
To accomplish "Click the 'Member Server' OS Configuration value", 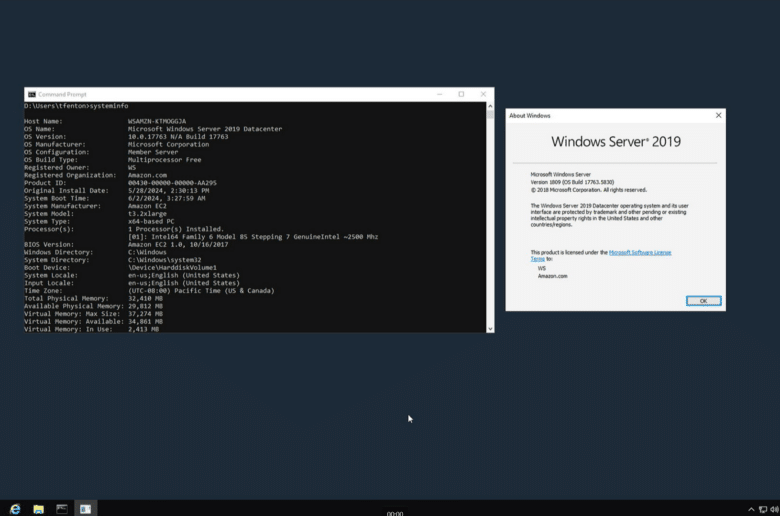I will coord(153,152).
